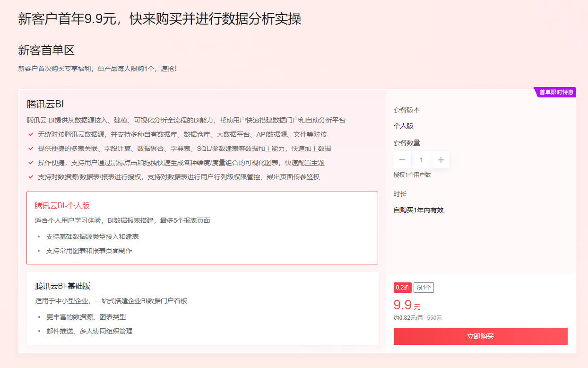Viewport: 588px width, 368px height.
Task: Click the checkmark beside 操作便捷,支持用户通过鼠标
Action: 31,163
